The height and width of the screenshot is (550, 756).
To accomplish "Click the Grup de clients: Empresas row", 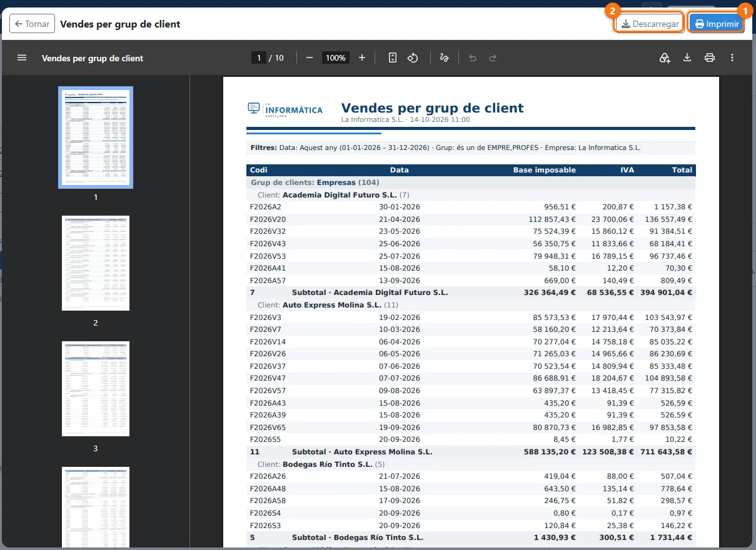I will click(x=471, y=182).
